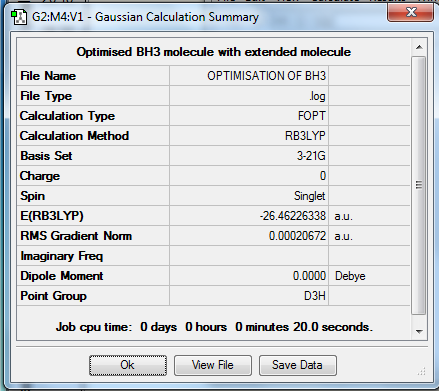
Task: Click the 'Imaginary Freq' row label
Action: click(x=62, y=256)
